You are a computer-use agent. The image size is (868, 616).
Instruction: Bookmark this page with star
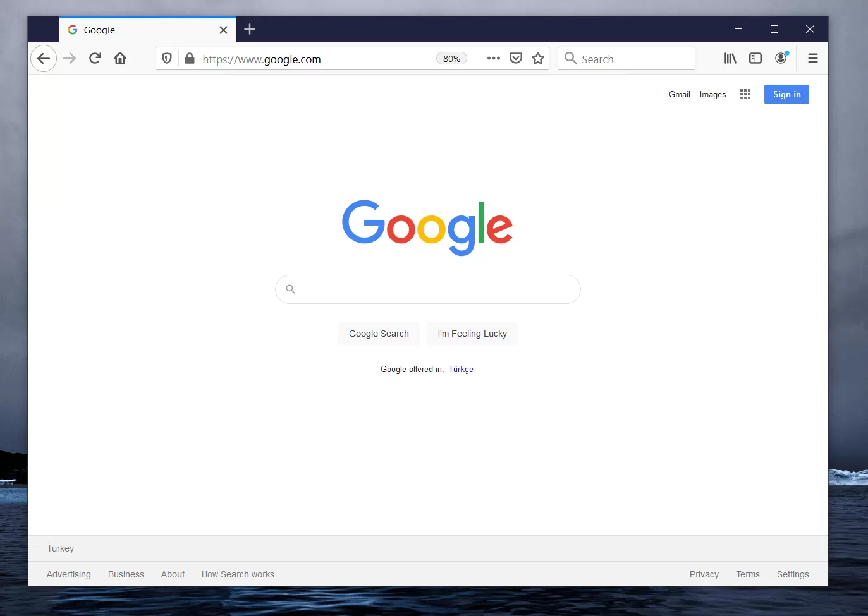(538, 59)
